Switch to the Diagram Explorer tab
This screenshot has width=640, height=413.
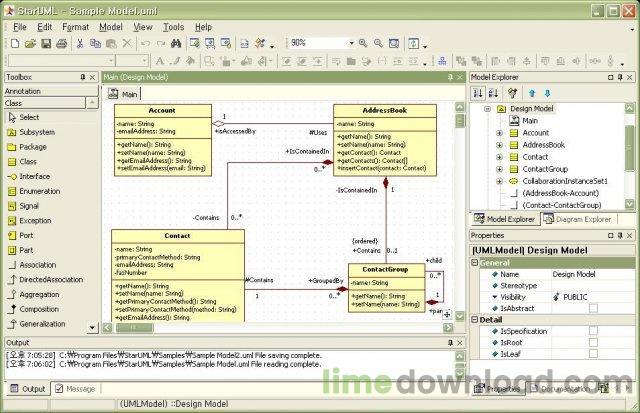point(578,219)
